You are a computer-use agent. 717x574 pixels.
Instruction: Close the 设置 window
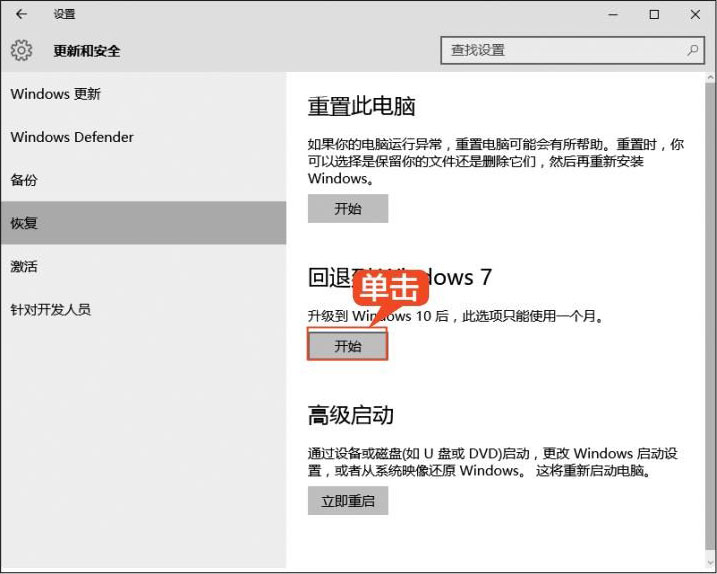pos(696,15)
